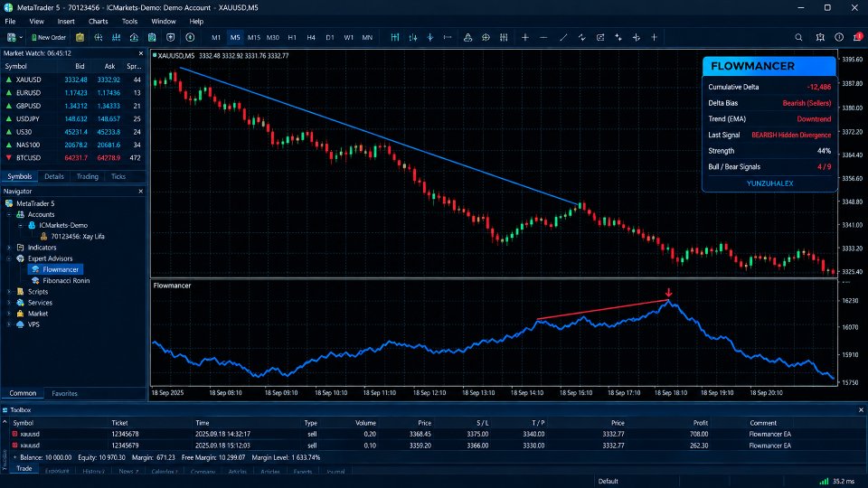Select line chart display icon

(430, 38)
